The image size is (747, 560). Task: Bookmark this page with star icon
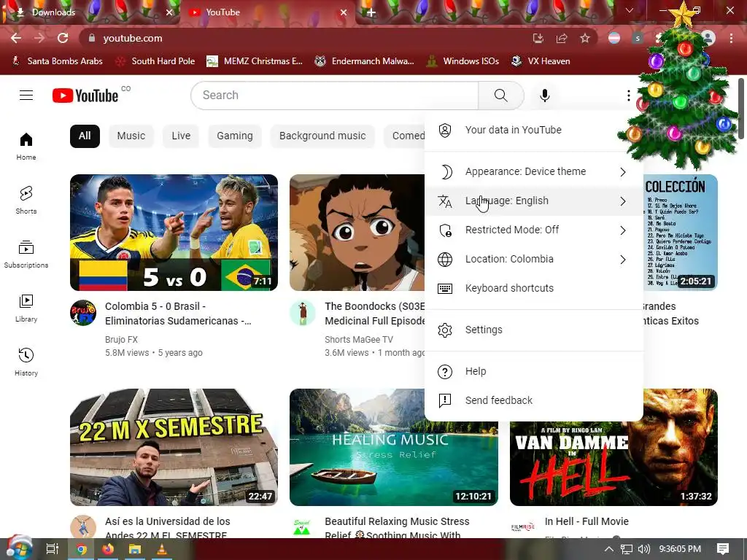(x=585, y=38)
